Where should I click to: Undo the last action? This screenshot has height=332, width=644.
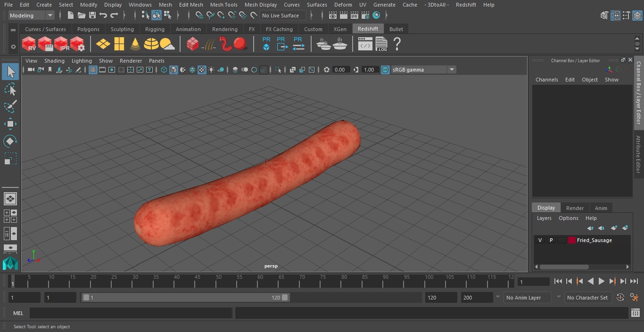103,16
